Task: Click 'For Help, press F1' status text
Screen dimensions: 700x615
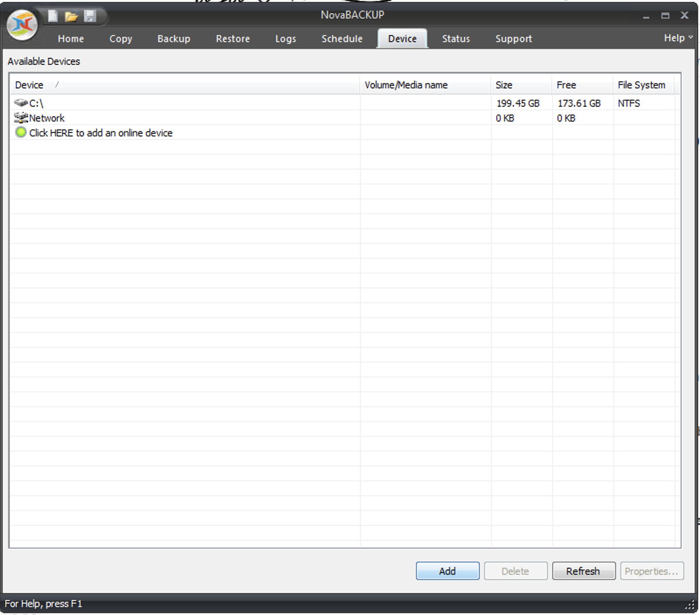Action: [43, 604]
